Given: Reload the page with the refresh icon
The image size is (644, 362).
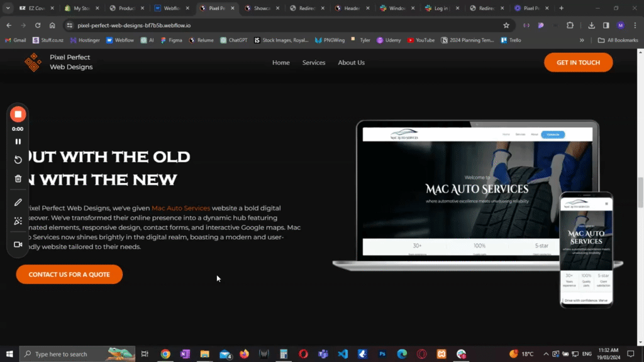Looking at the screenshot, I should tap(38, 25).
